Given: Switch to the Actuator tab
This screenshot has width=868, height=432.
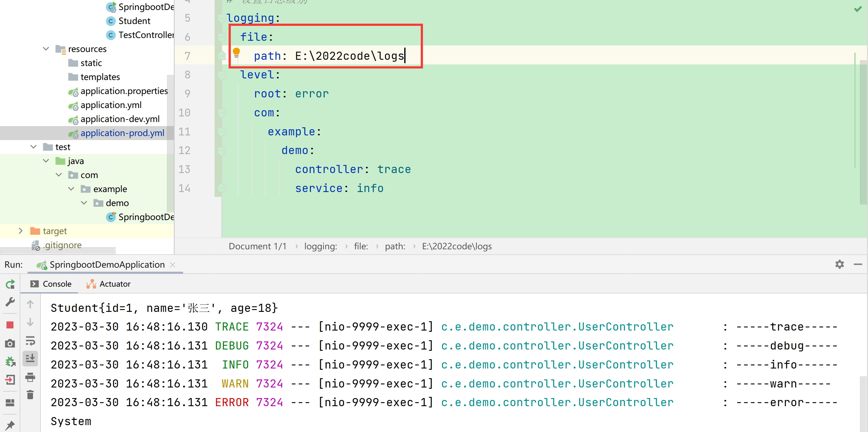Looking at the screenshot, I should click(x=108, y=284).
